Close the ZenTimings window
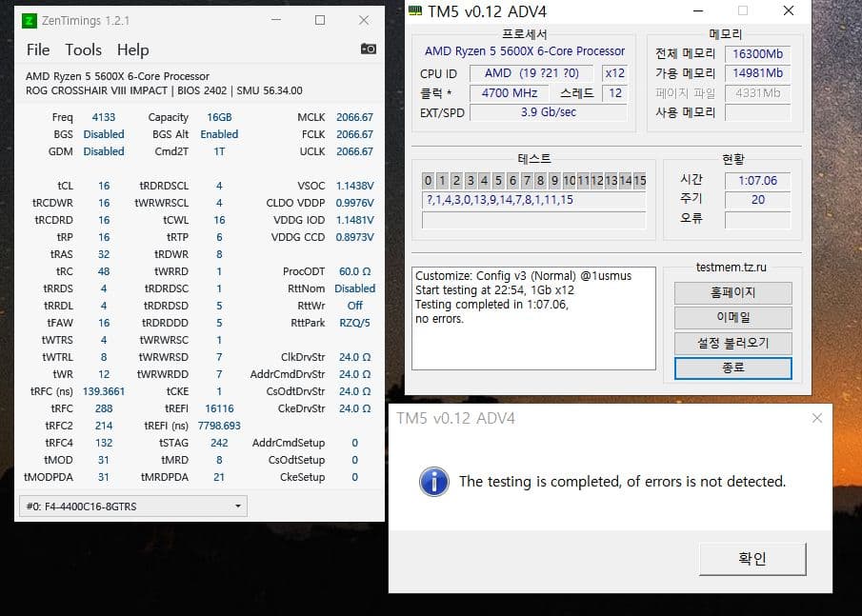The height and width of the screenshot is (616, 862). coord(364,20)
